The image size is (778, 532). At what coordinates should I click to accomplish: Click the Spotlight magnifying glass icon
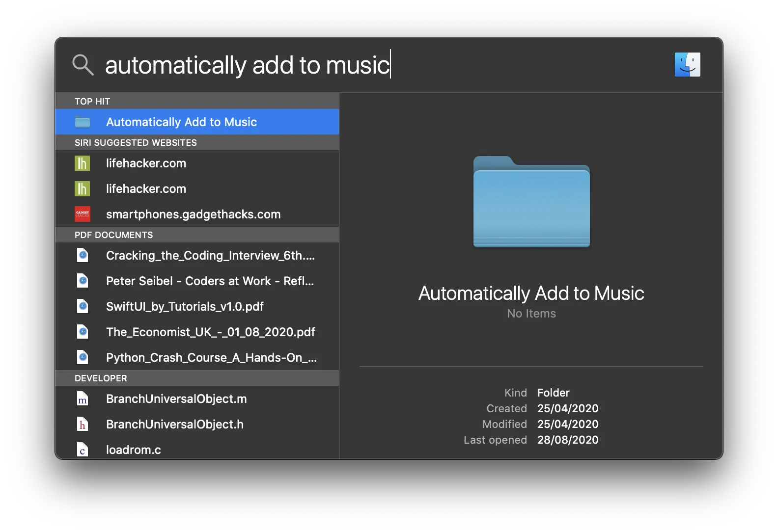(83, 65)
